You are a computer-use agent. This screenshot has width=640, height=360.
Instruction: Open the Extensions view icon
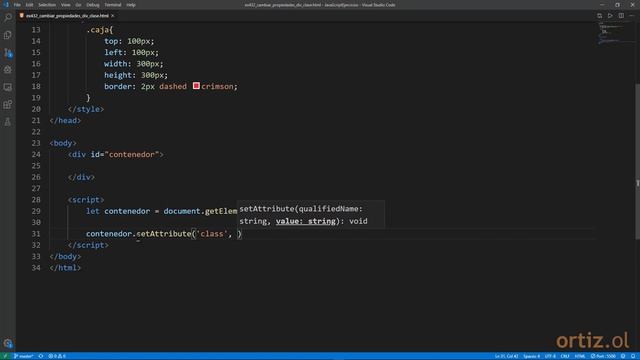click(x=8, y=104)
